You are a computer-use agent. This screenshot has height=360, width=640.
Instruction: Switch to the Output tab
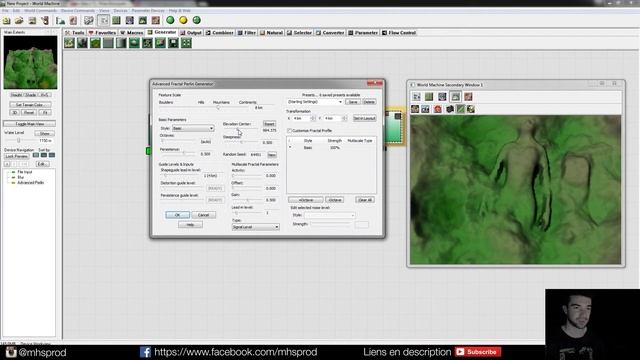click(x=191, y=33)
